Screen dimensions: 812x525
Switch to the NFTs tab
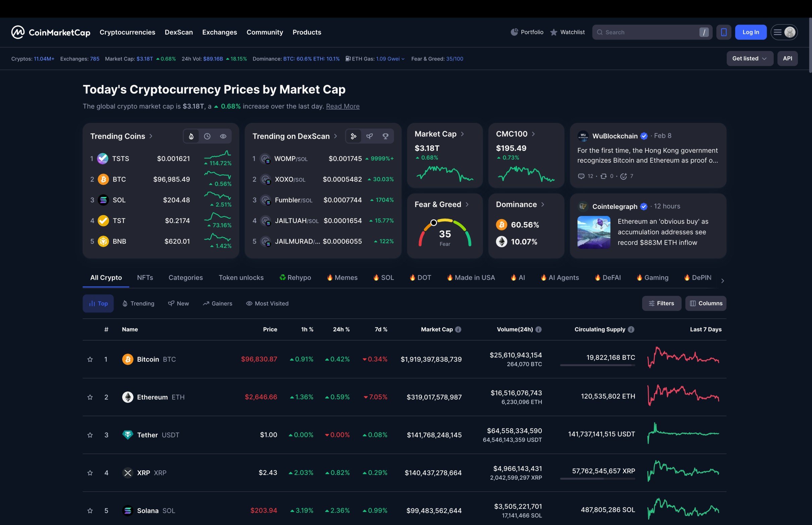pyautogui.click(x=145, y=277)
